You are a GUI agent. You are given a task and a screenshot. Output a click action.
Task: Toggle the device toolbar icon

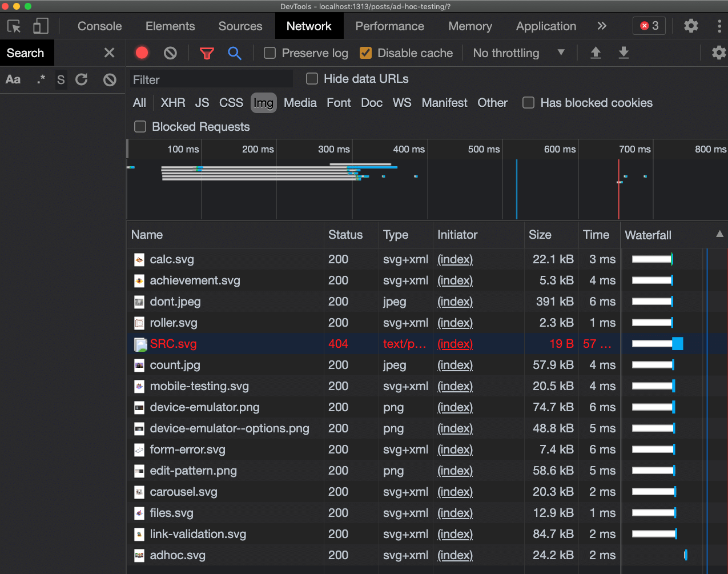pos(41,26)
